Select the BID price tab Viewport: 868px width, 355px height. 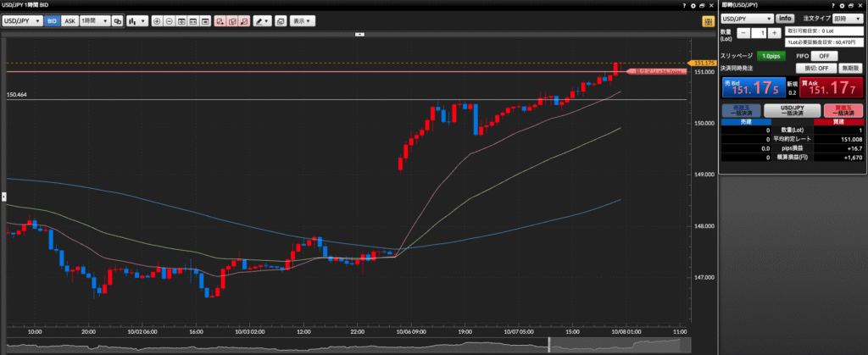[52, 20]
